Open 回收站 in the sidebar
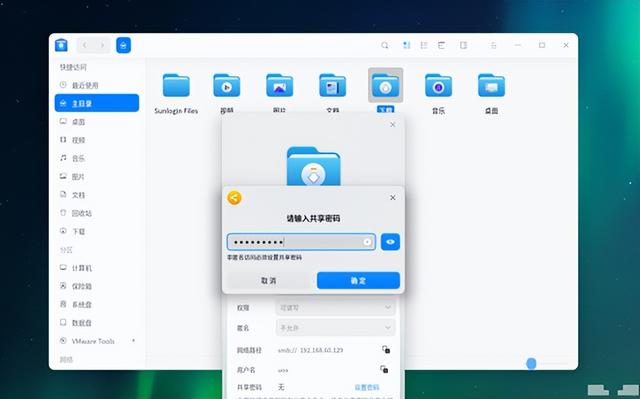Viewport: 640px width, 399px height. click(97, 213)
